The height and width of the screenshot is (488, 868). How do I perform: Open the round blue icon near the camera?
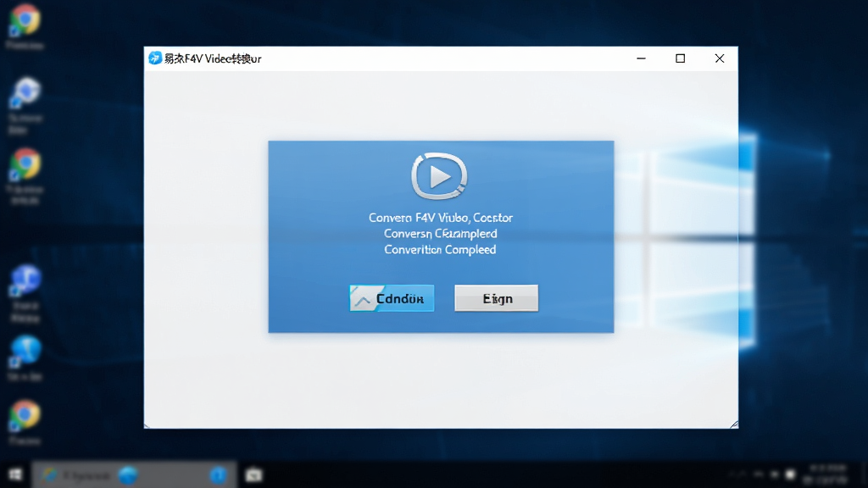tap(218, 474)
